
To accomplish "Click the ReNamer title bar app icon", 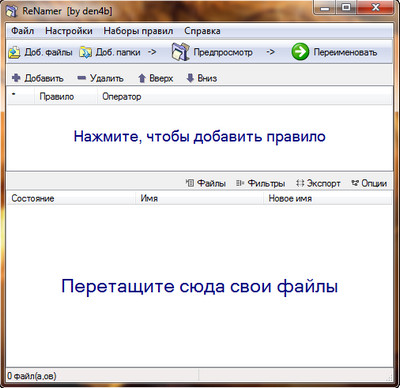I will 11,11.
